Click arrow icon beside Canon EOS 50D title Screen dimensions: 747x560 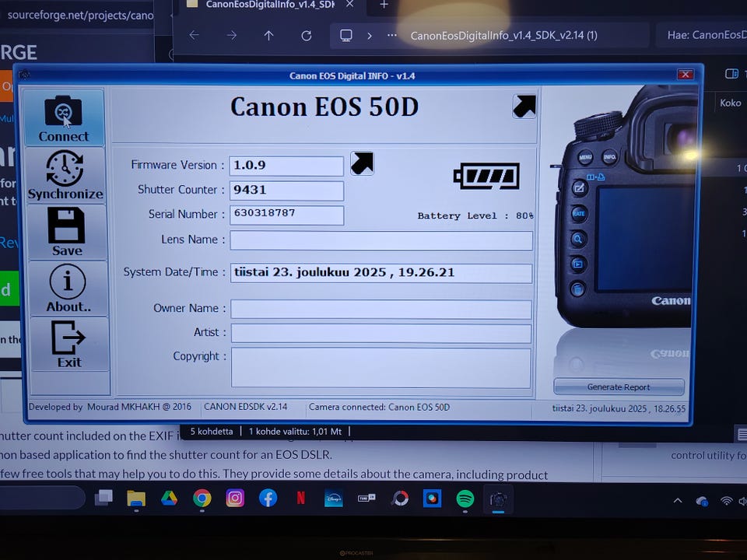point(524,107)
